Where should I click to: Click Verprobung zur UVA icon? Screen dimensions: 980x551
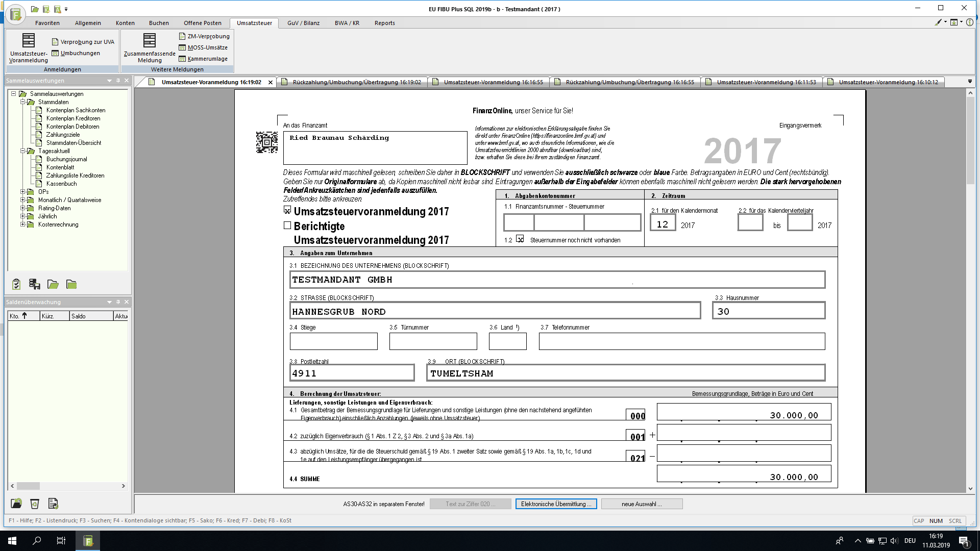(x=55, y=42)
